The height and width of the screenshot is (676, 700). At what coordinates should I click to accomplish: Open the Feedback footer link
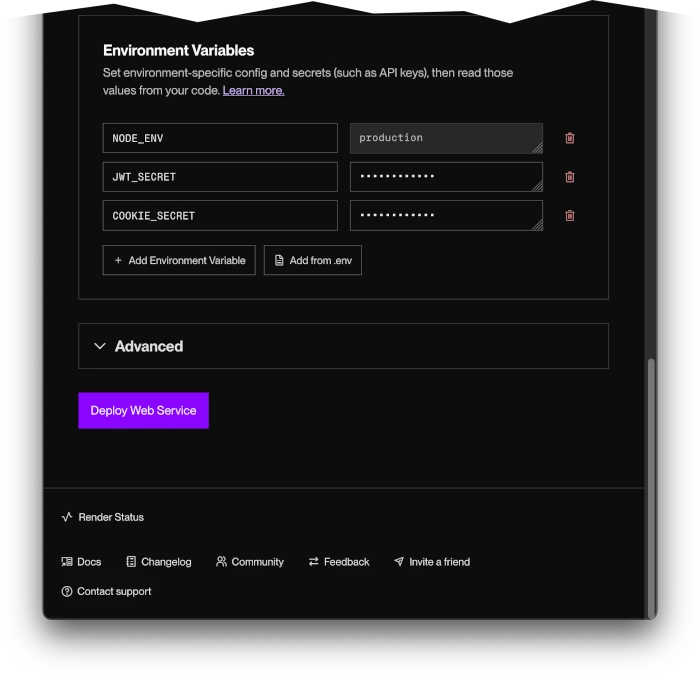tap(339, 562)
